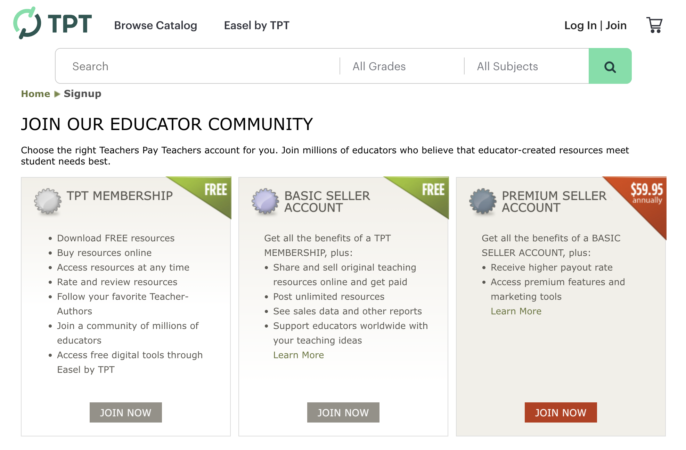Focus the Search text field
The image size is (686, 450).
198,66
